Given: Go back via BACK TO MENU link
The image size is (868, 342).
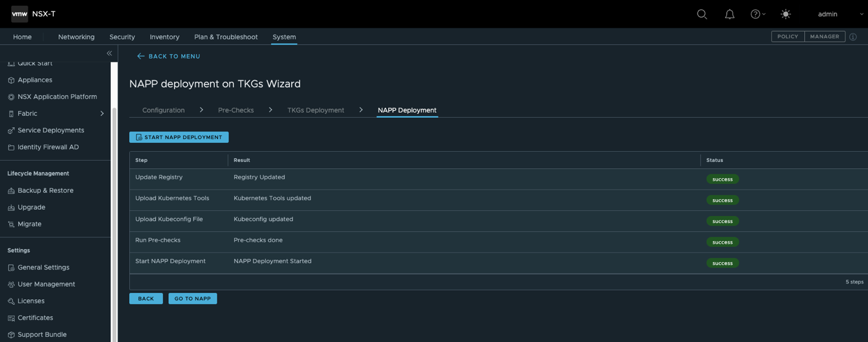Looking at the screenshot, I should pos(174,56).
